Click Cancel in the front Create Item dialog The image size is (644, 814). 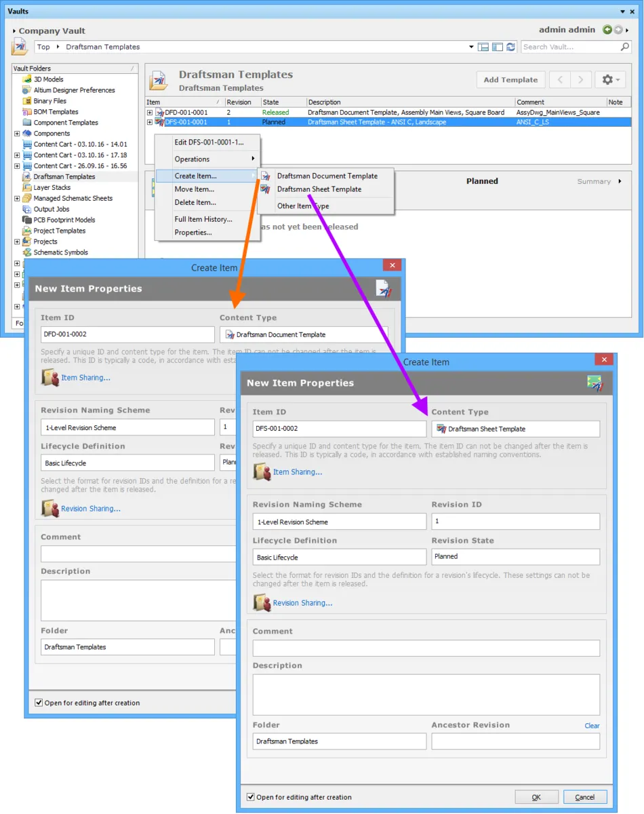pyautogui.click(x=585, y=797)
